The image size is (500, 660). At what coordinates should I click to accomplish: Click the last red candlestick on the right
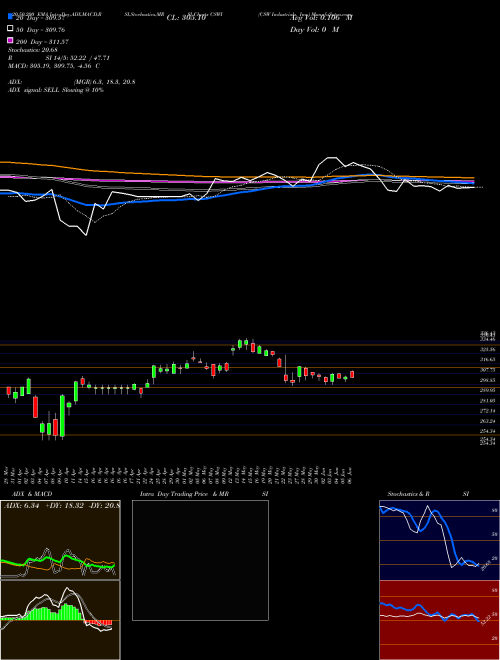352,374
